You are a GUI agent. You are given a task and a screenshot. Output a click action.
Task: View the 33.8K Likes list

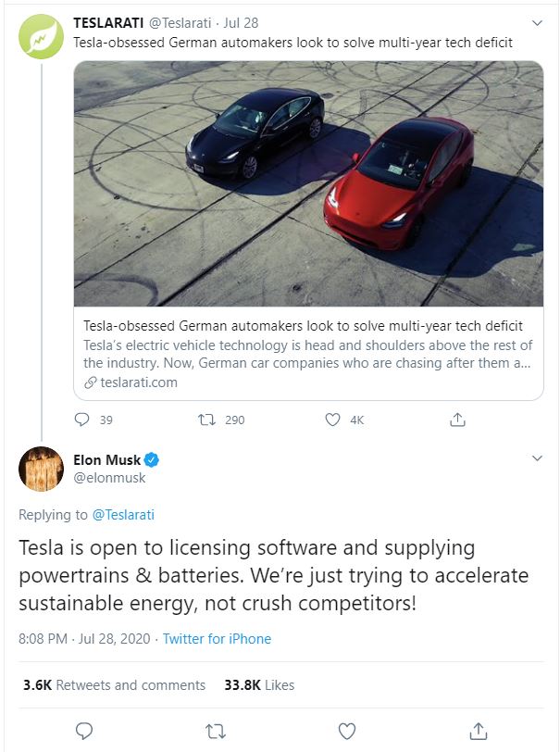click(x=259, y=685)
